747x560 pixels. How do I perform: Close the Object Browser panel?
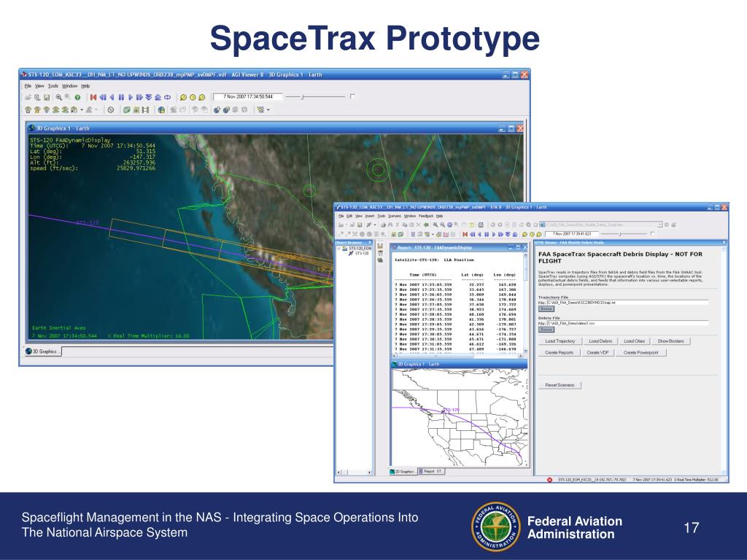(x=370, y=242)
